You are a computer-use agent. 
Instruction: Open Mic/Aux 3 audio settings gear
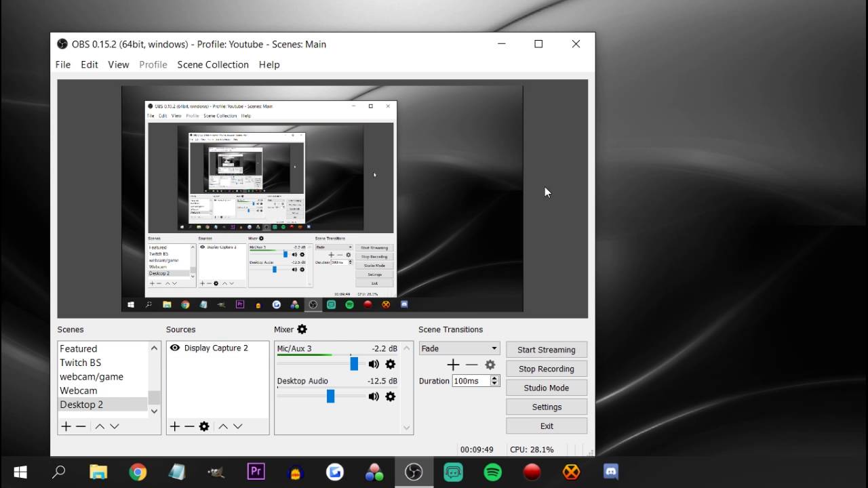tap(390, 364)
